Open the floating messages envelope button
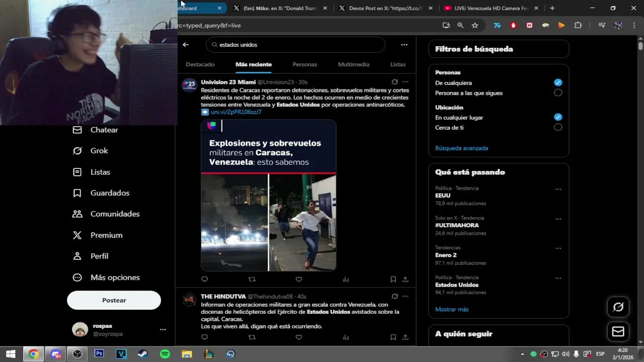This screenshot has height=362, width=644. pos(618,332)
